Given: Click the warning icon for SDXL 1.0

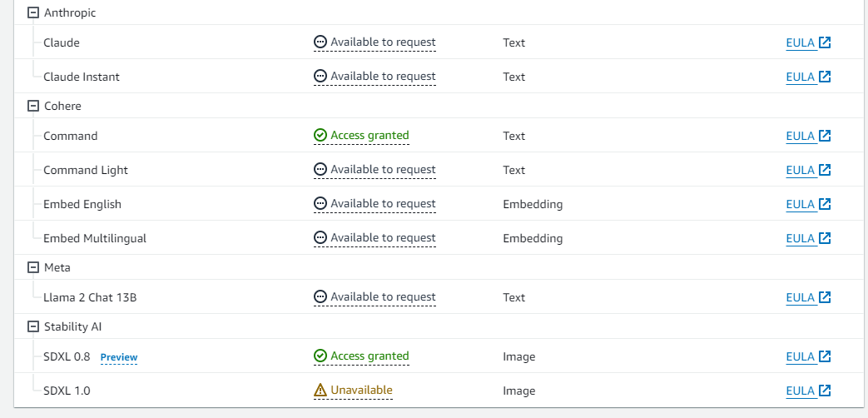Looking at the screenshot, I should coord(320,390).
